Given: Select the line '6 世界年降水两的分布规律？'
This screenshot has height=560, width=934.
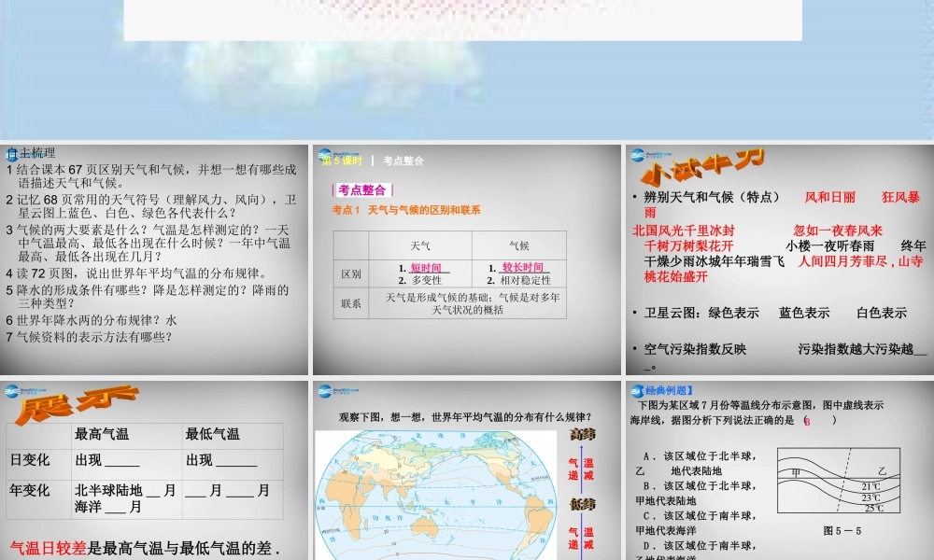Looking at the screenshot, I should click(92, 320).
